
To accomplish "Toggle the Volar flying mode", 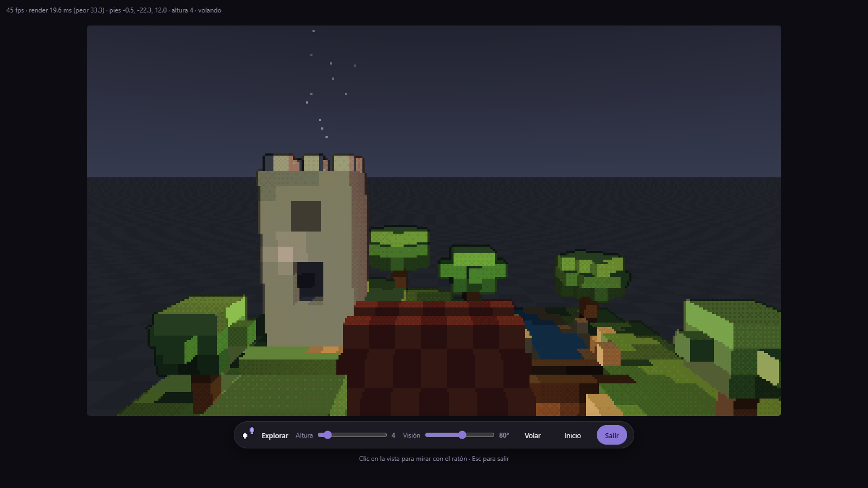I will pos(532,435).
